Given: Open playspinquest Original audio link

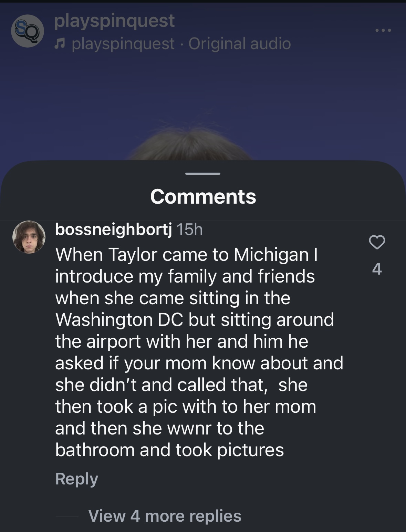Looking at the screenshot, I should coord(181,44).
